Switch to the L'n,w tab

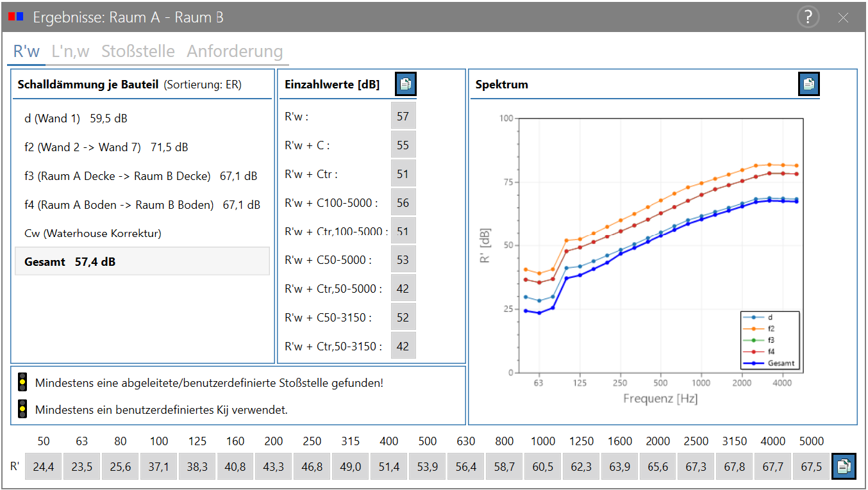[71, 51]
